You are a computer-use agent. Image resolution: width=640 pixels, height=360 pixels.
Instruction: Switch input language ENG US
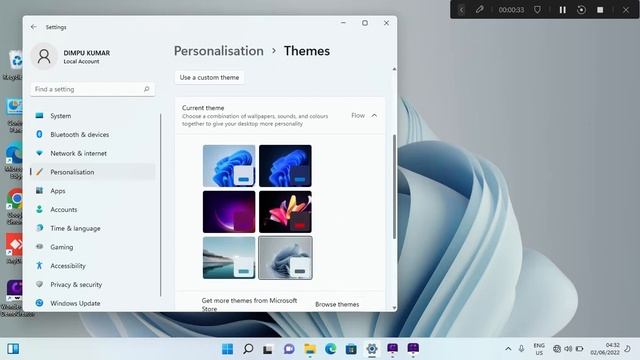click(539, 349)
